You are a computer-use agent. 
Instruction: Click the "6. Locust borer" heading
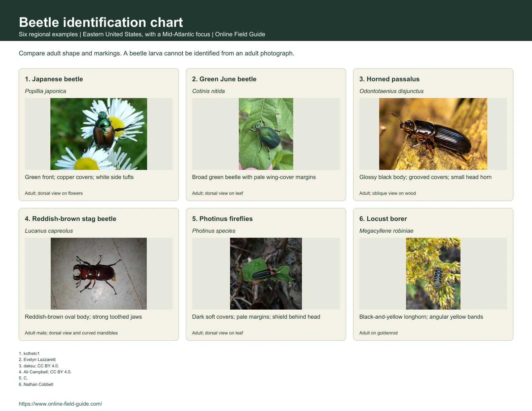pyautogui.click(x=383, y=219)
